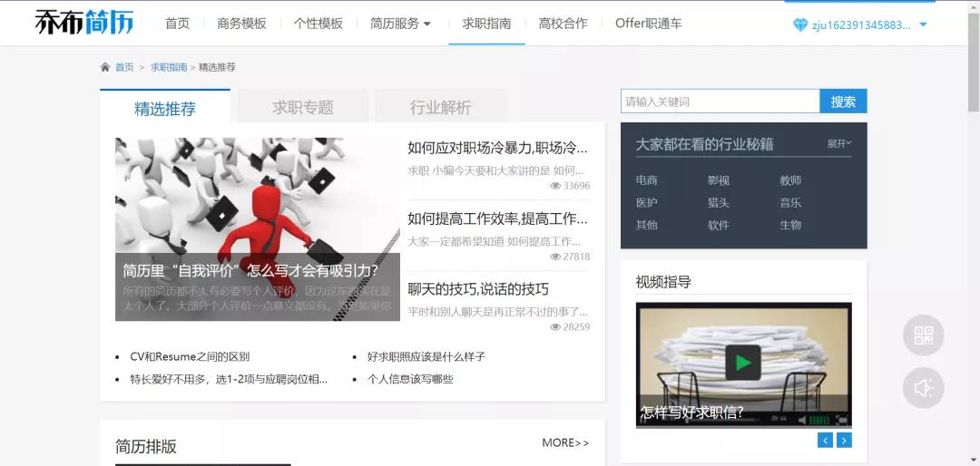Click the 搜索 search button
The image size is (980, 466).
(843, 102)
